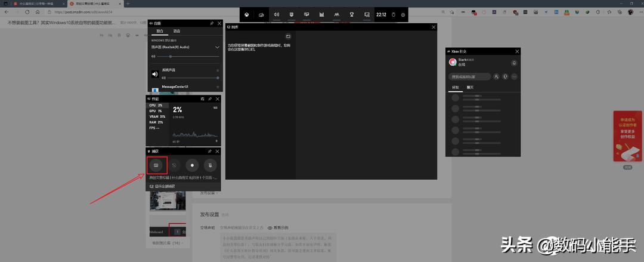
Task: Adjust the default output volume slider
Action: [x=188, y=56]
